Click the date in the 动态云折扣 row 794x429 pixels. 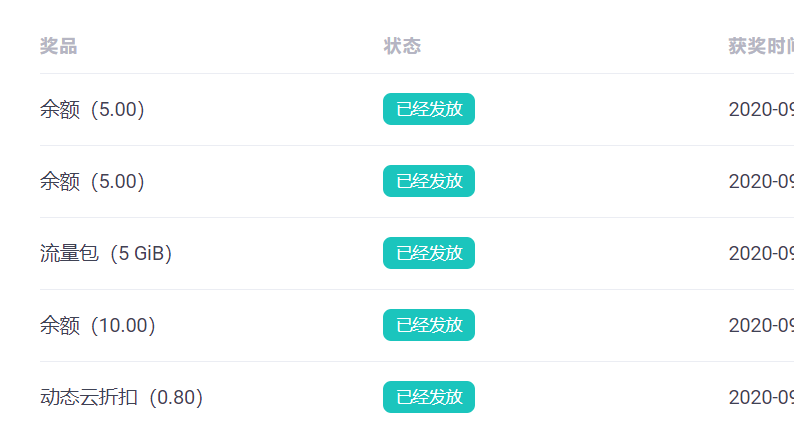point(761,397)
